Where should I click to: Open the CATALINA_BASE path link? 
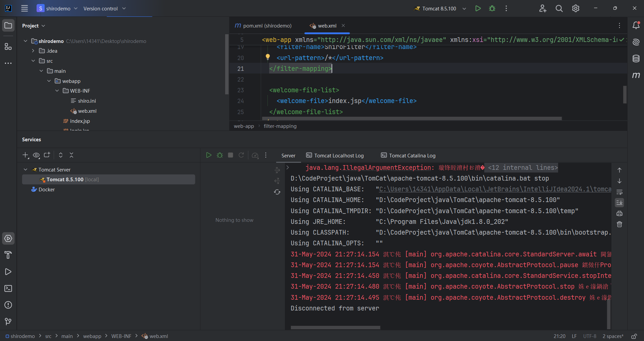[495, 189]
